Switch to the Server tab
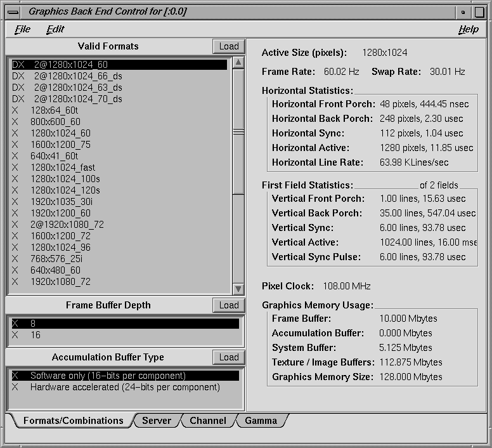 (156, 421)
